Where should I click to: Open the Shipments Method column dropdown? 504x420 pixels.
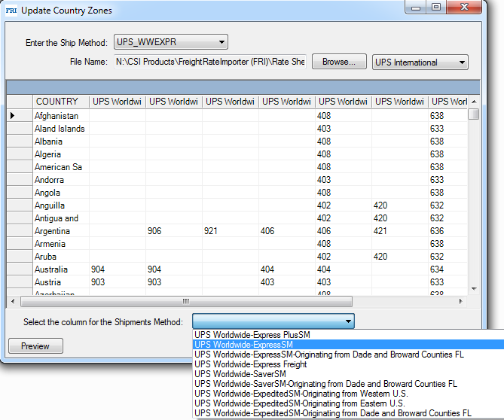coord(273,321)
